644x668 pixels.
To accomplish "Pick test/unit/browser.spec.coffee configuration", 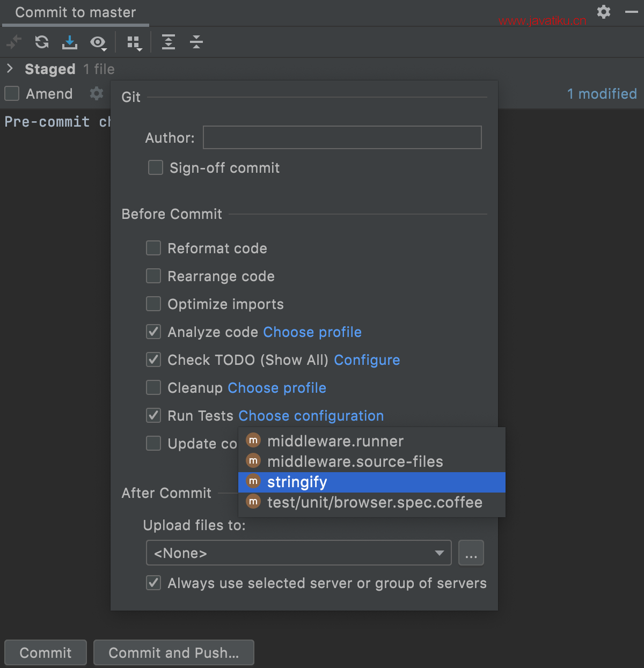I will pyautogui.click(x=371, y=502).
